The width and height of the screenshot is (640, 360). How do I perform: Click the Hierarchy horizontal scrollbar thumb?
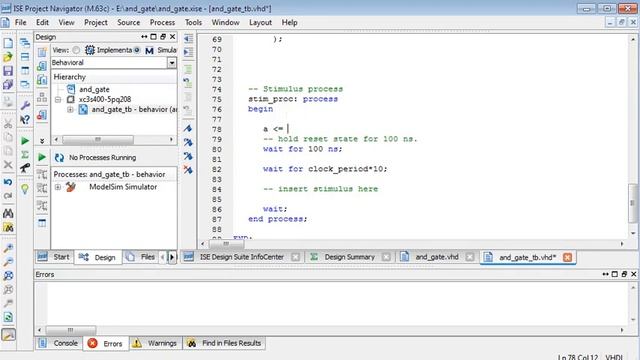(98, 140)
